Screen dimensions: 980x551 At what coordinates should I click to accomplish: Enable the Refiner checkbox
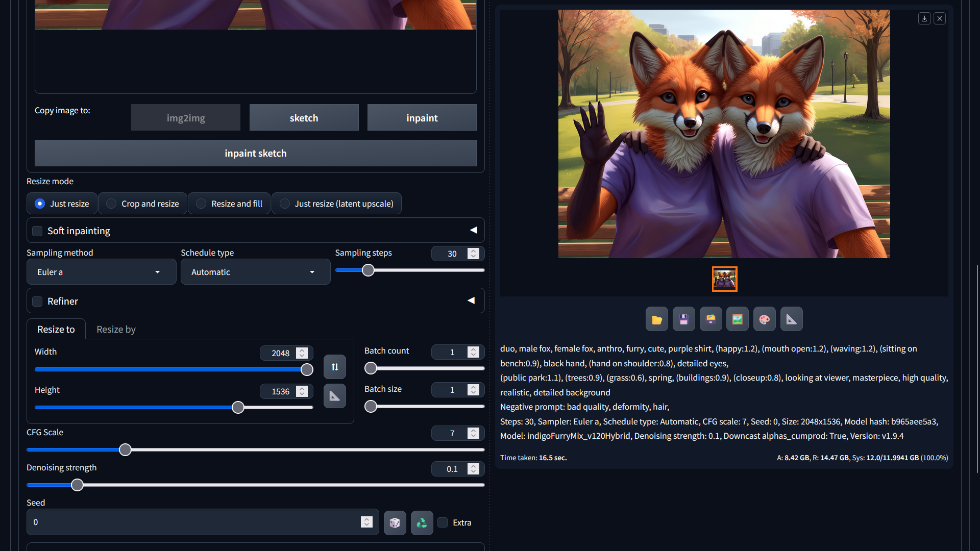pyautogui.click(x=37, y=302)
